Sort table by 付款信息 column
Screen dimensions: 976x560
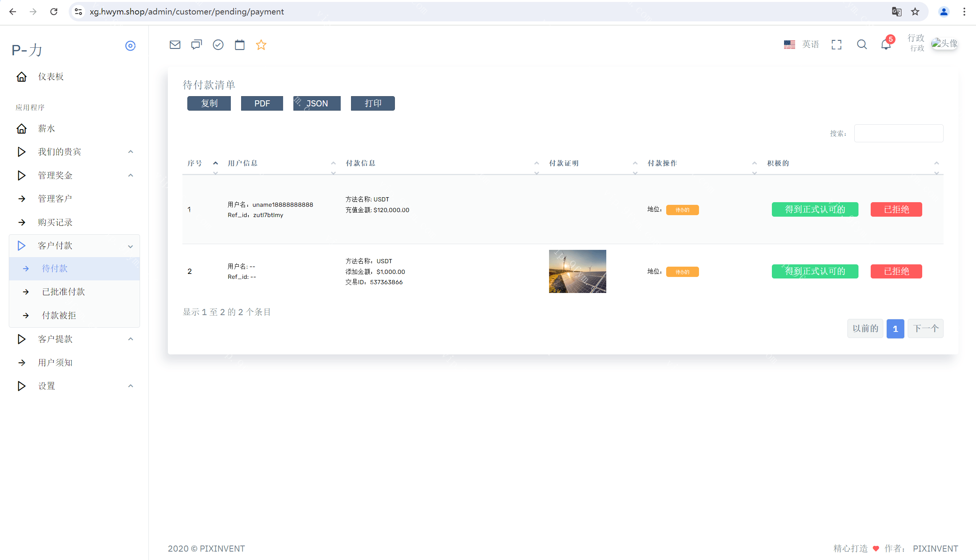361,163
